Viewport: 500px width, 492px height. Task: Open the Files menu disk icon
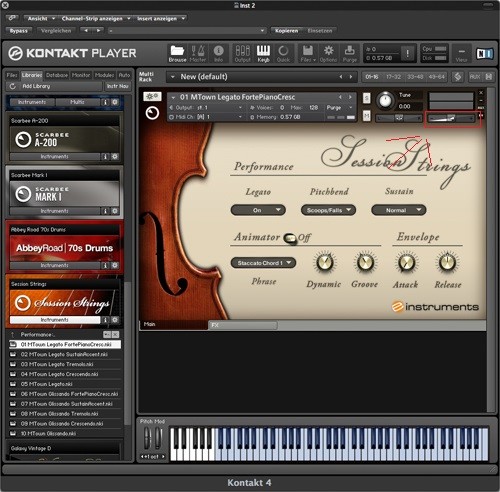click(308, 53)
